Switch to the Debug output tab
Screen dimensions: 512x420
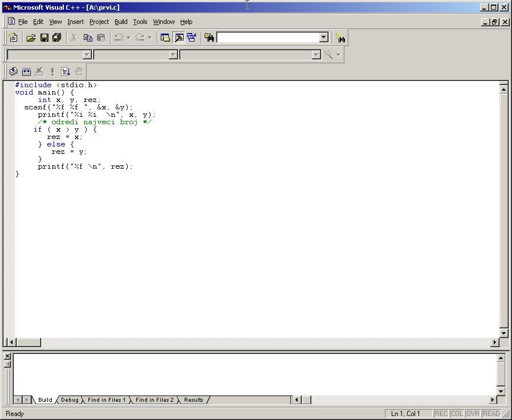[x=70, y=399]
